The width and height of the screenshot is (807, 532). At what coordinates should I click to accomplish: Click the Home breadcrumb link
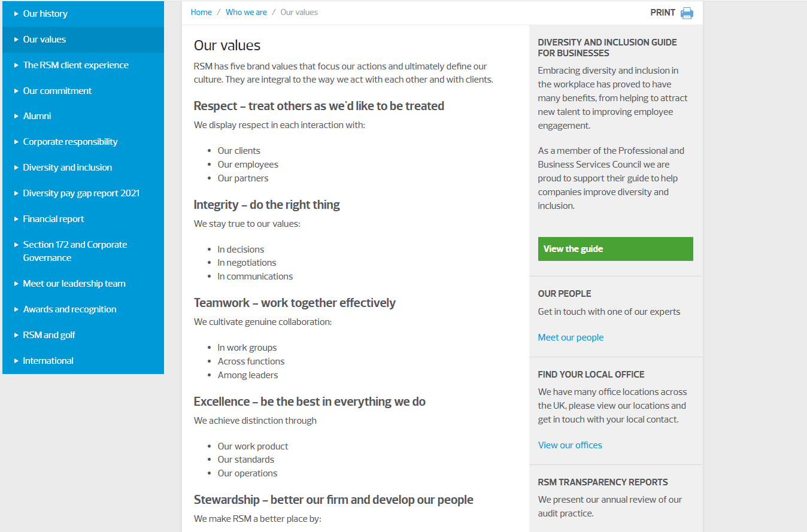201,12
